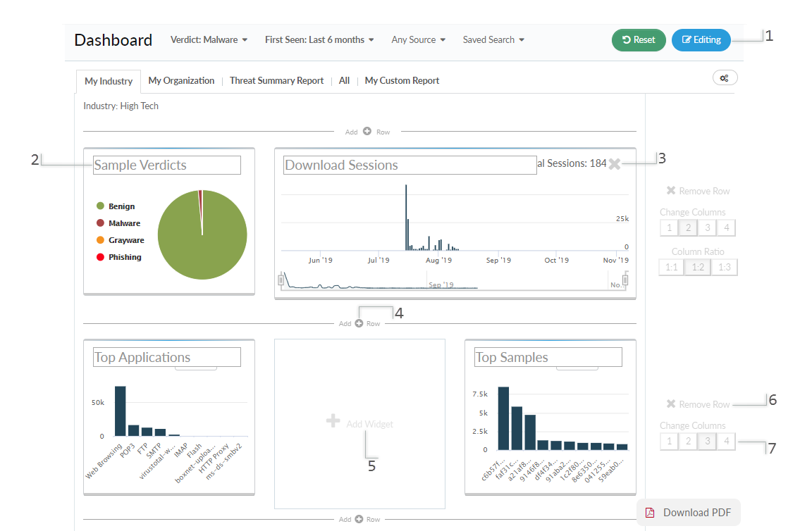This screenshot has width=812, height=531.
Task: Click the Download PDF button
Action: (x=689, y=513)
